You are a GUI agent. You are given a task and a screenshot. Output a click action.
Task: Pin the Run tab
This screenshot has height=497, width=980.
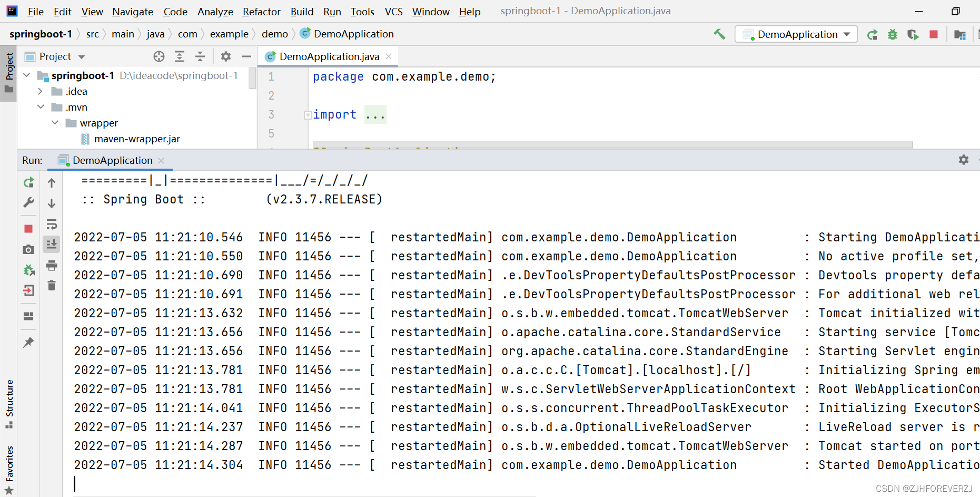click(x=29, y=343)
